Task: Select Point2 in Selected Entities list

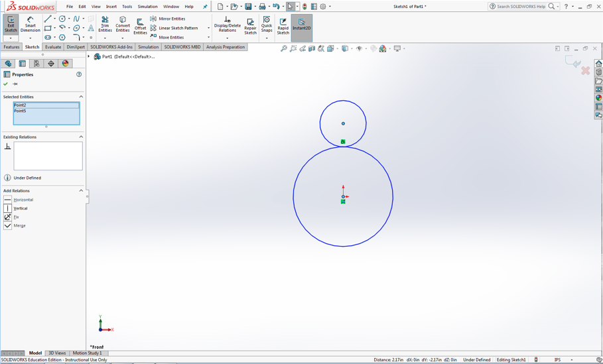Action: 46,105
